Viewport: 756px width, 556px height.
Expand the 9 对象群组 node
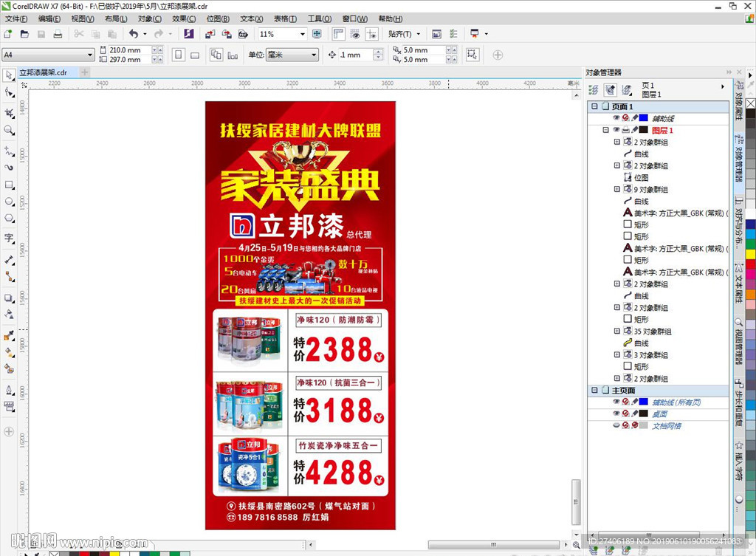(x=616, y=189)
